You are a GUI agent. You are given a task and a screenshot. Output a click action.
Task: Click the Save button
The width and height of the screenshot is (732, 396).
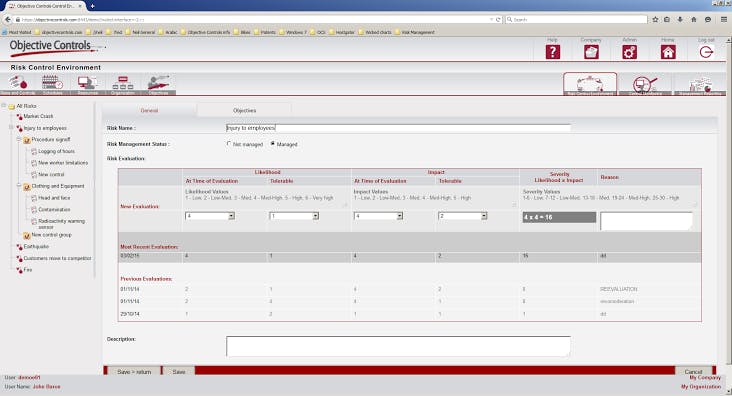179,372
